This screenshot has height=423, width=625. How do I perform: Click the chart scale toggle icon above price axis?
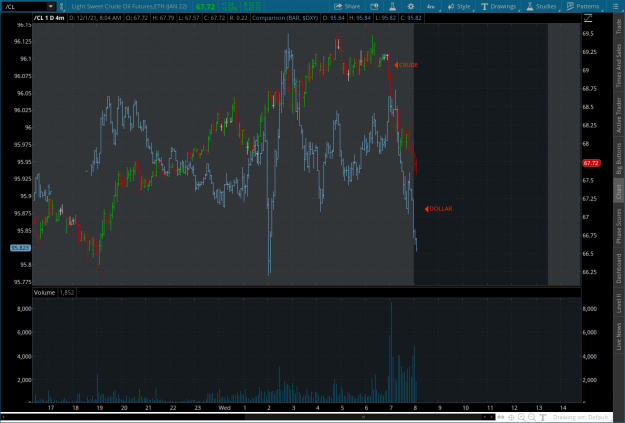(588, 18)
